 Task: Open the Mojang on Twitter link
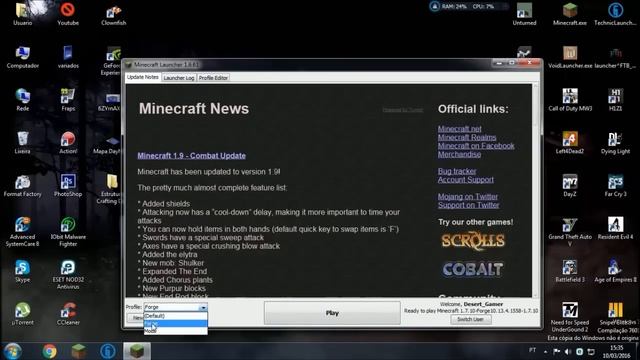pos(468,196)
